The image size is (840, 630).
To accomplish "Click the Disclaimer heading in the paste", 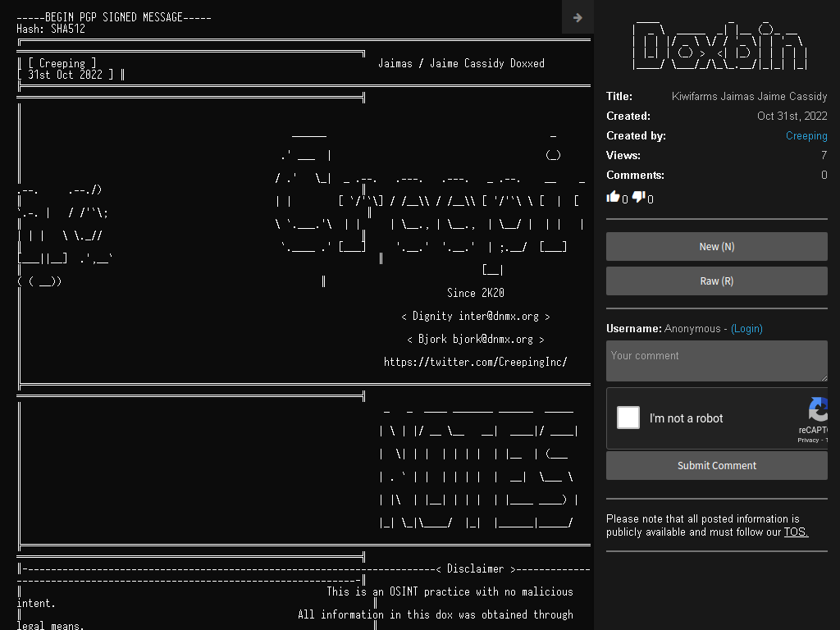I will click(476, 569).
